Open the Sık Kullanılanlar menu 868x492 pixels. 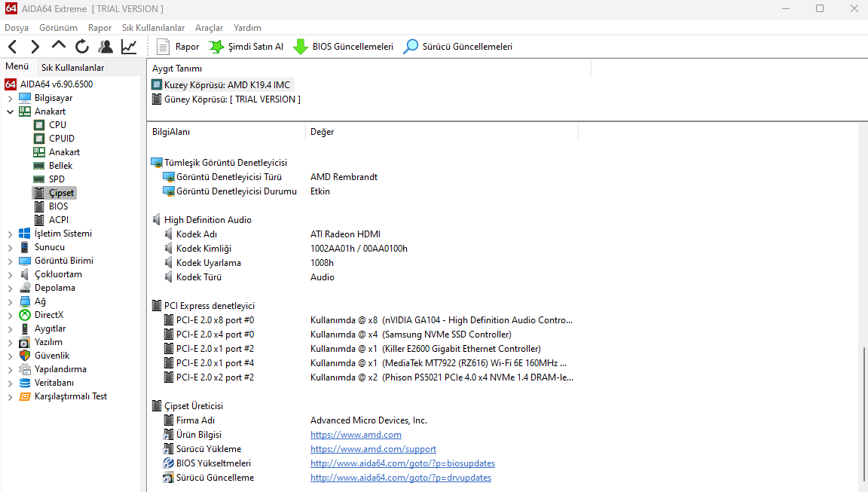154,28
